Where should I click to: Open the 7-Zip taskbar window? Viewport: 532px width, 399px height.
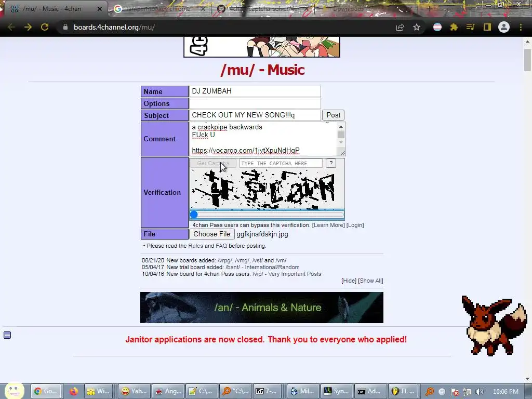(x=267, y=391)
